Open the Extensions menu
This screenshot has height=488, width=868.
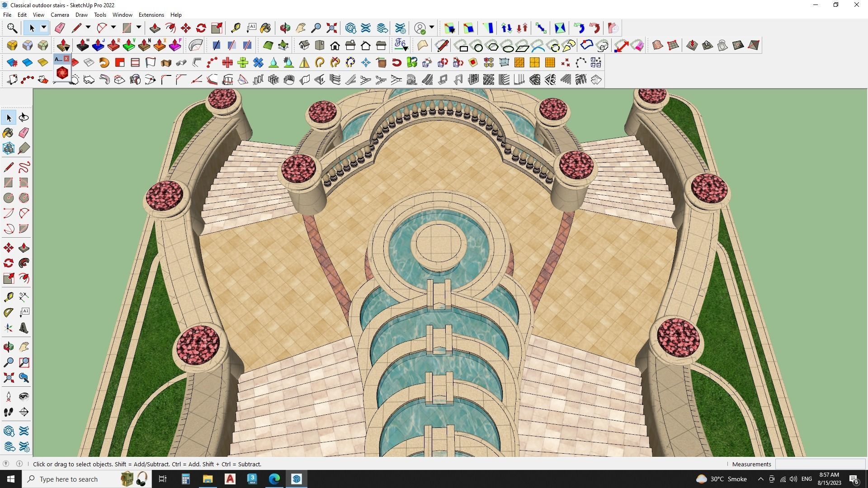point(151,15)
